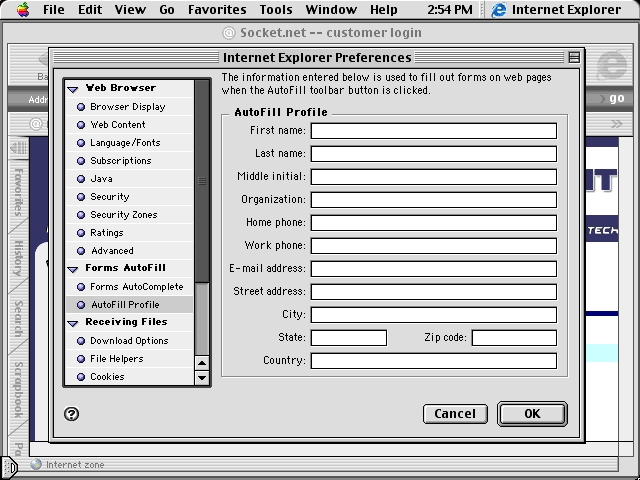Select Download Options in preferences list

(x=129, y=340)
